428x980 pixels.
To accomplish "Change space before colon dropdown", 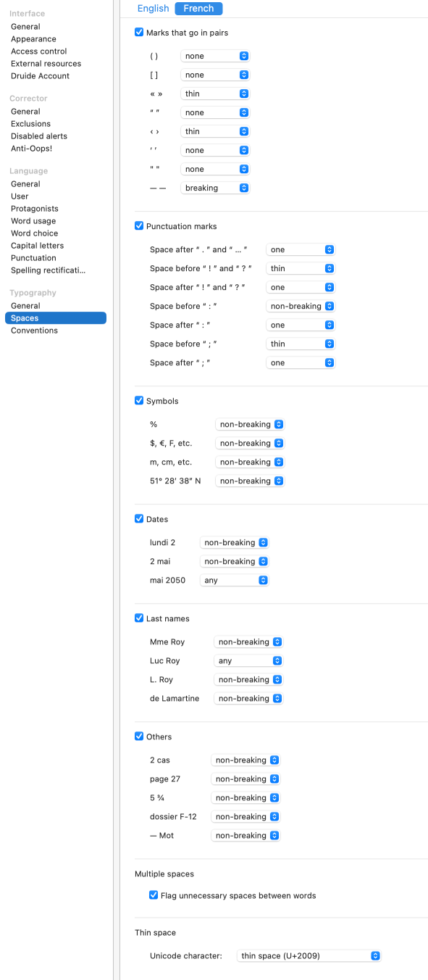I will tap(301, 306).
